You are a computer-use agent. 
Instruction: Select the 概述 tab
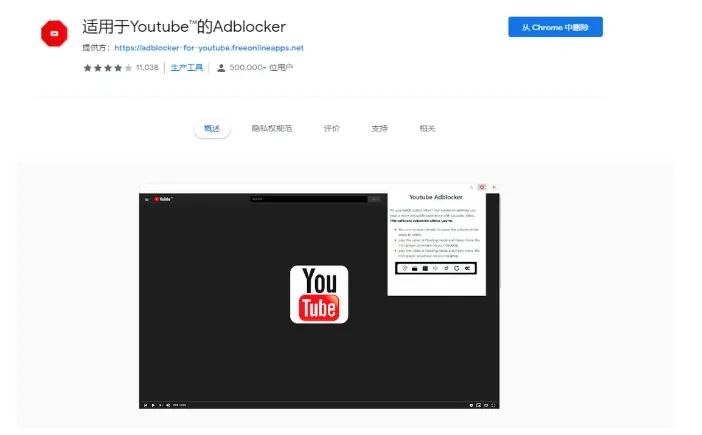212,128
